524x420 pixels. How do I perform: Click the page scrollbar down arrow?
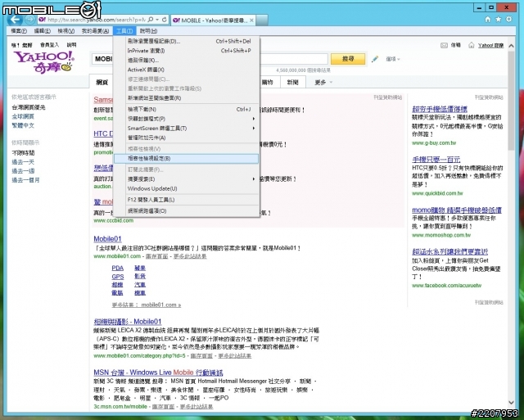(511, 403)
